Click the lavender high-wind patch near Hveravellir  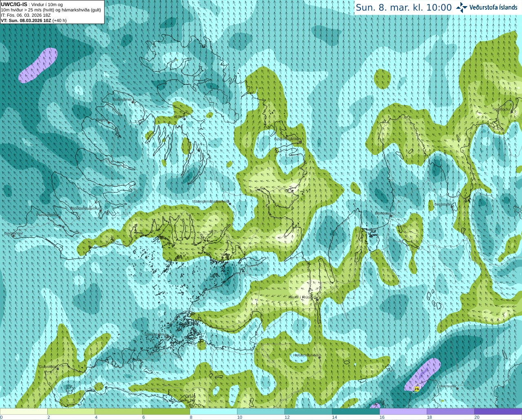pos(423,375)
